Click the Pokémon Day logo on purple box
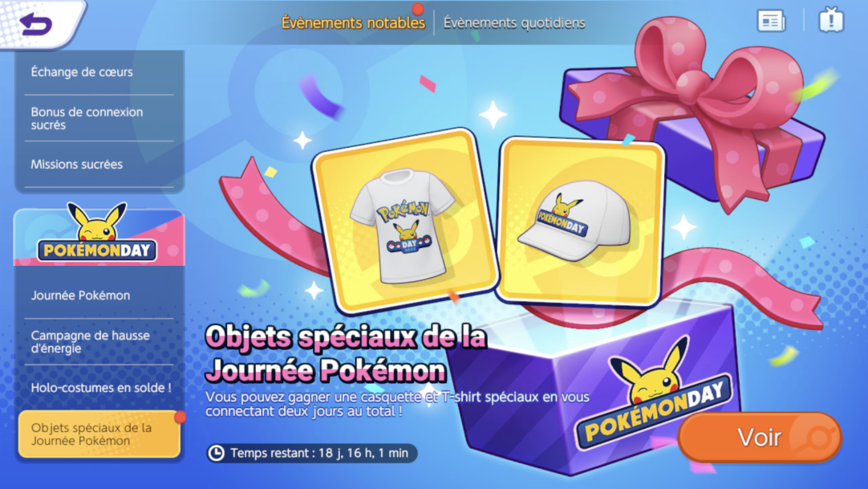868x489 pixels. 653,396
